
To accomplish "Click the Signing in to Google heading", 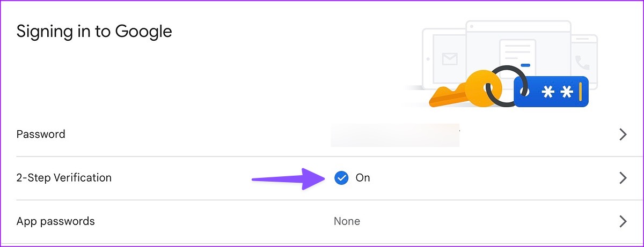I will pos(94,32).
